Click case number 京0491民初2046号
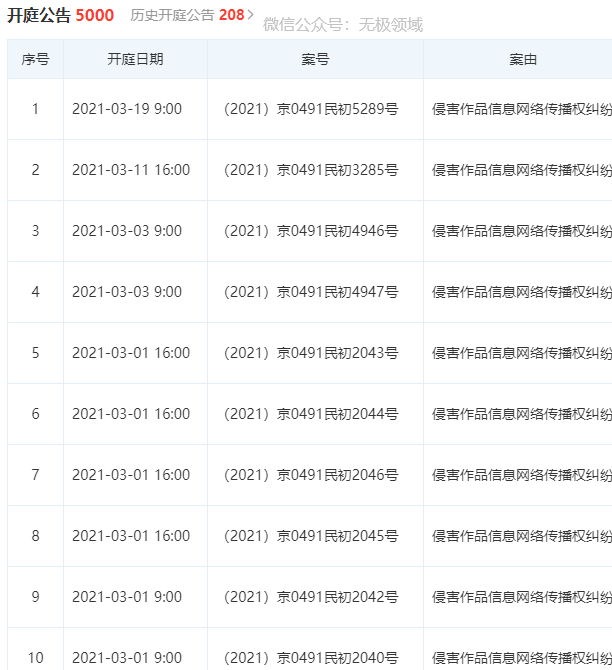Screen dimensions: 612x670 pyautogui.click(x=311, y=475)
